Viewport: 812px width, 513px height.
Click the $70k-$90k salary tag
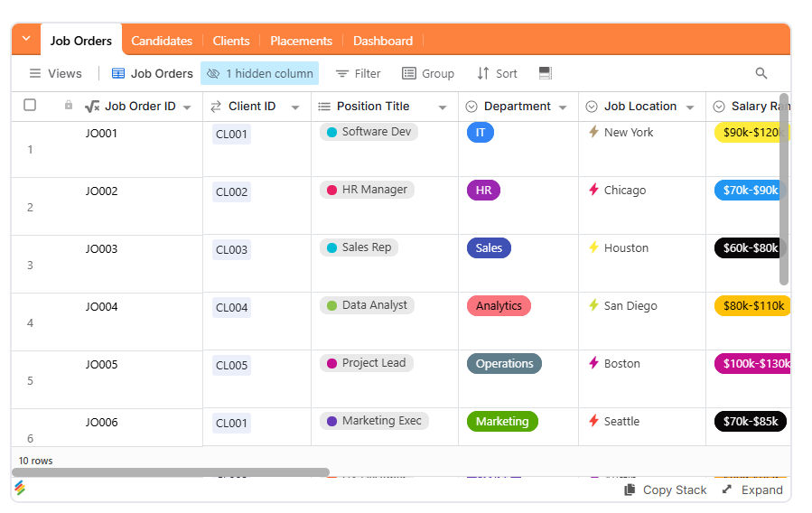coord(751,190)
